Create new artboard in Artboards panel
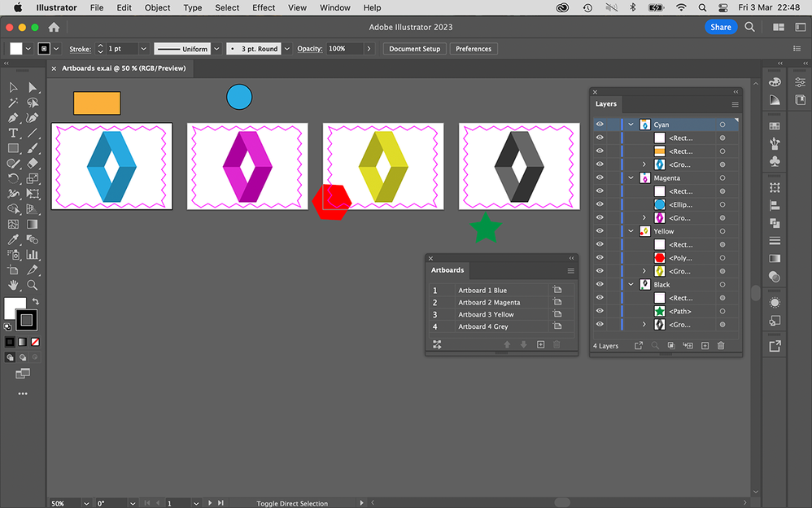Image resolution: width=812 pixels, height=508 pixels. (540, 344)
